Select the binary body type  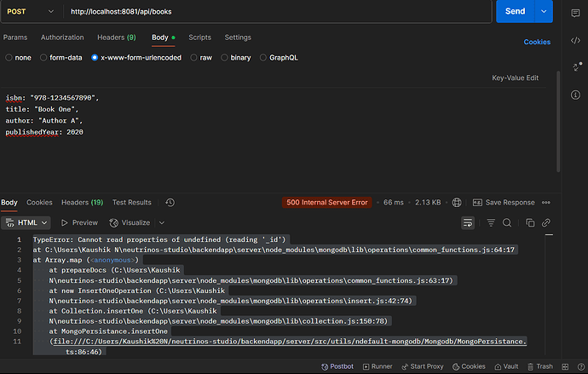236,58
